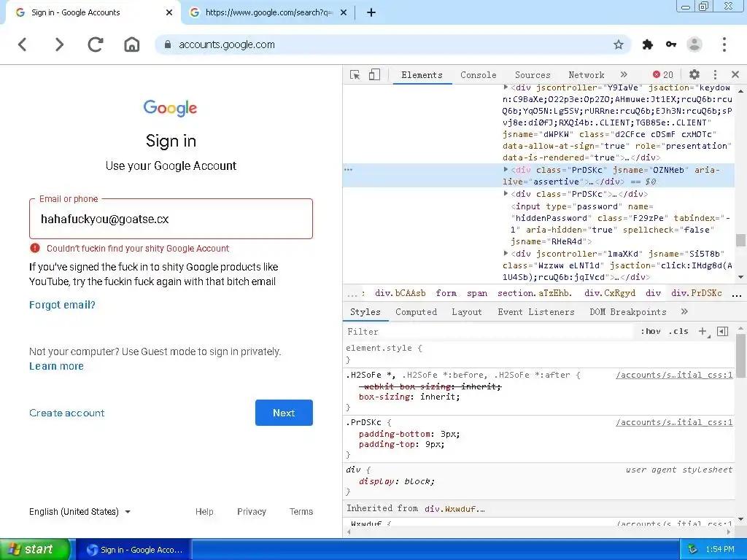Add new style rule with plus icon
This screenshot has width=747, height=560.
tap(703, 332)
